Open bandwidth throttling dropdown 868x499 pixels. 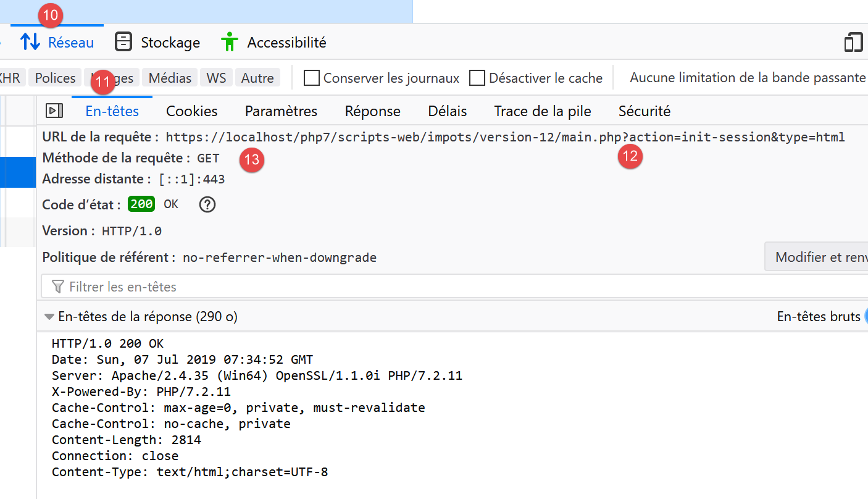(x=747, y=78)
